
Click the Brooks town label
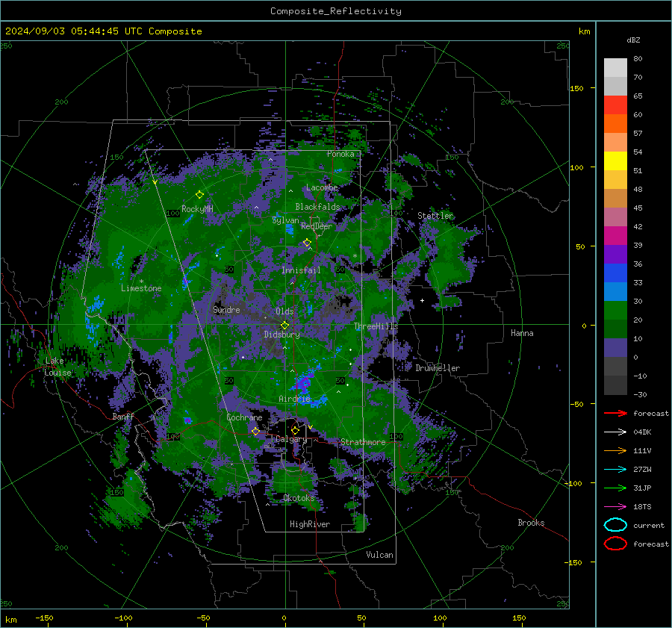(x=531, y=523)
